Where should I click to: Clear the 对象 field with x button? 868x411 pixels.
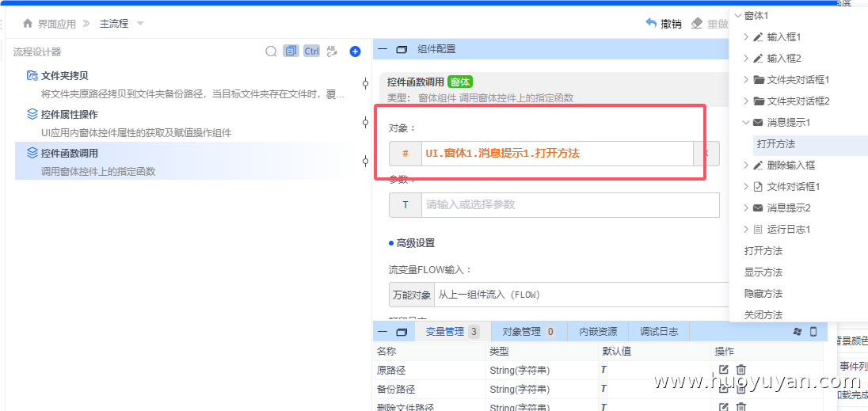706,154
